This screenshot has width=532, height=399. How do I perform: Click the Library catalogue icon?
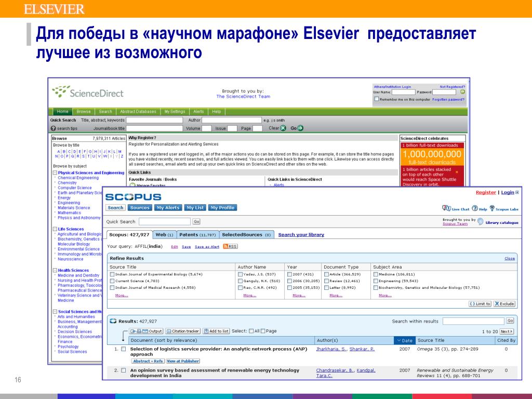click(x=480, y=222)
